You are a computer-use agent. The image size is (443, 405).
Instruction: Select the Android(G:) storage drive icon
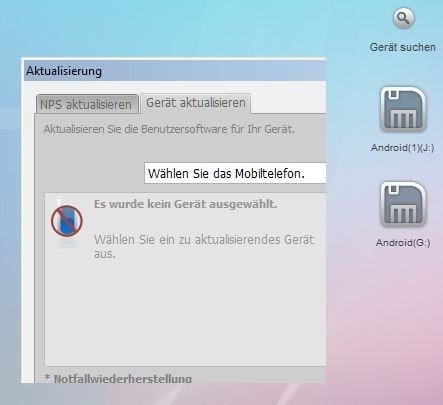tap(403, 204)
